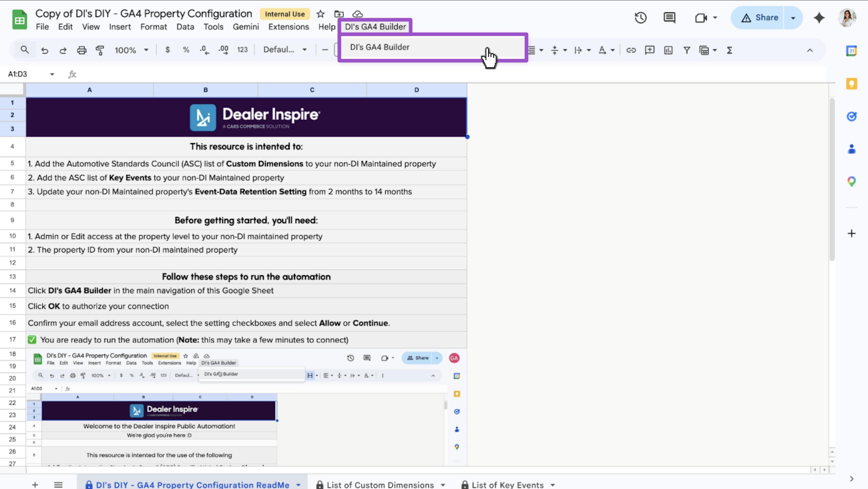Click the Internal Use label badge
The image size is (868, 489).
click(284, 14)
